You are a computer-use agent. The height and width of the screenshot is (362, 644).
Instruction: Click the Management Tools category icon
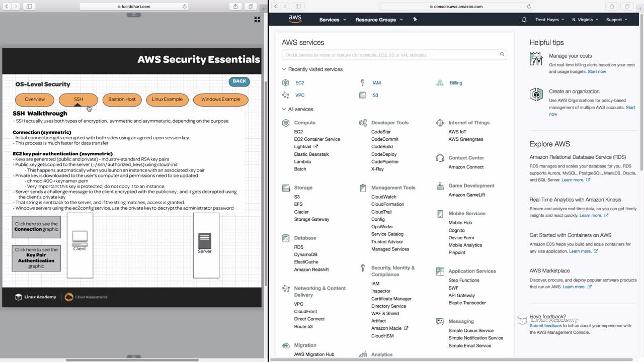pyautogui.click(x=363, y=188)
